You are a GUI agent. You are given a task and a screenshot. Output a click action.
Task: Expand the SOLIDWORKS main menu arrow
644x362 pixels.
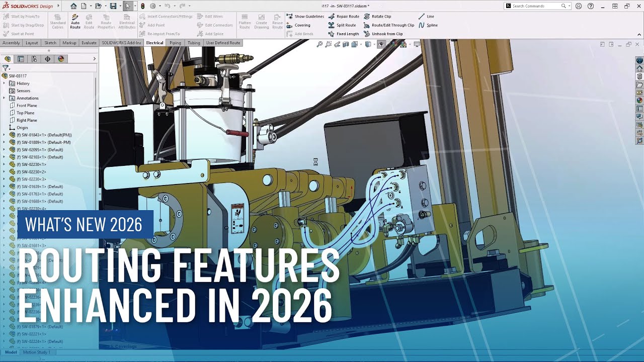58,6
